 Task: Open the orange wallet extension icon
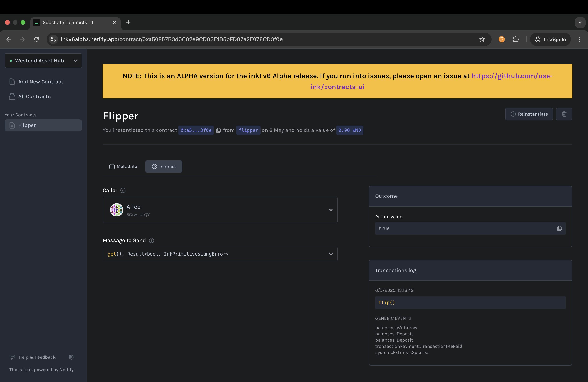click(501, 39)
